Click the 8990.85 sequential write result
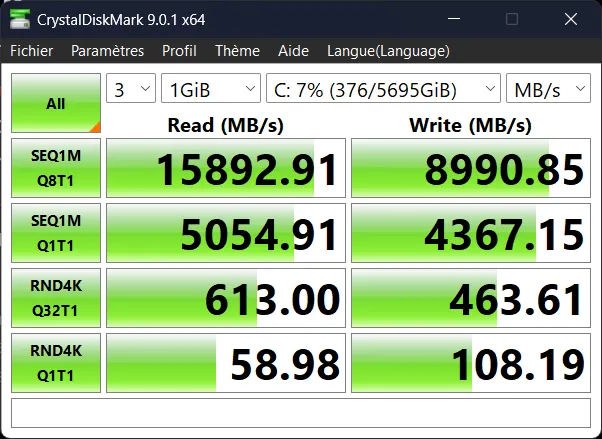602x439 pixels. click(x=471, y=168)
